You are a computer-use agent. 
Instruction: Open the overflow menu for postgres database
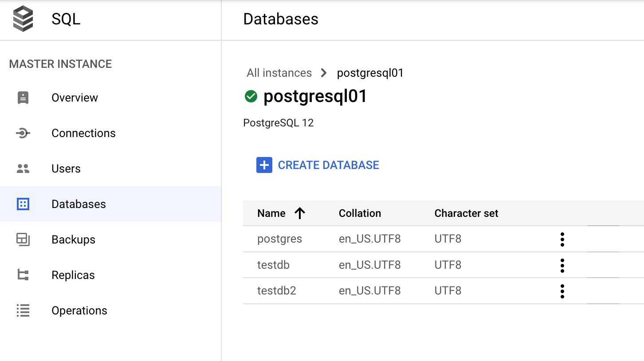pyautogui.click(x=562, y=239)
